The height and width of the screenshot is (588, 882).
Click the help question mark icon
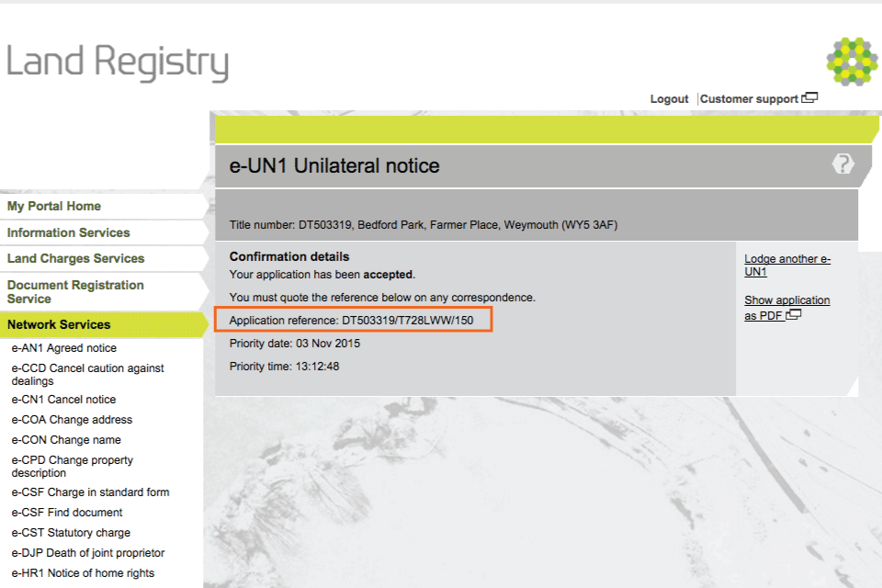pos(842,164)
